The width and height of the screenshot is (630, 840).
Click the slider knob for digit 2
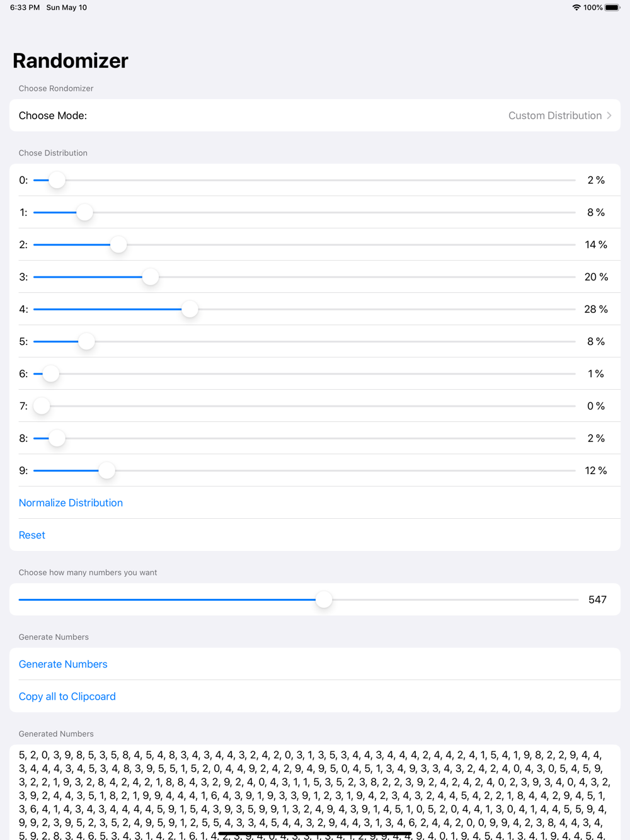pyautogui.click(x=118, y=245)
